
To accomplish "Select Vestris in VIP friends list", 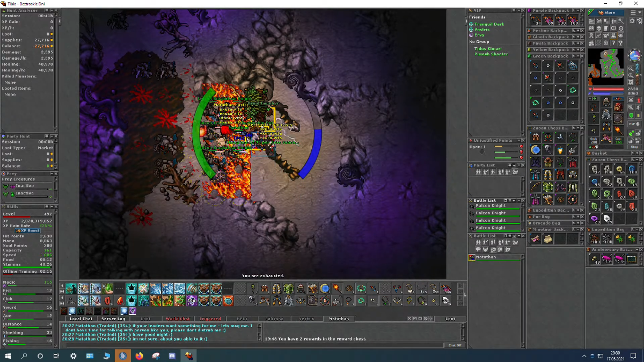I will (x=482, y=30).
